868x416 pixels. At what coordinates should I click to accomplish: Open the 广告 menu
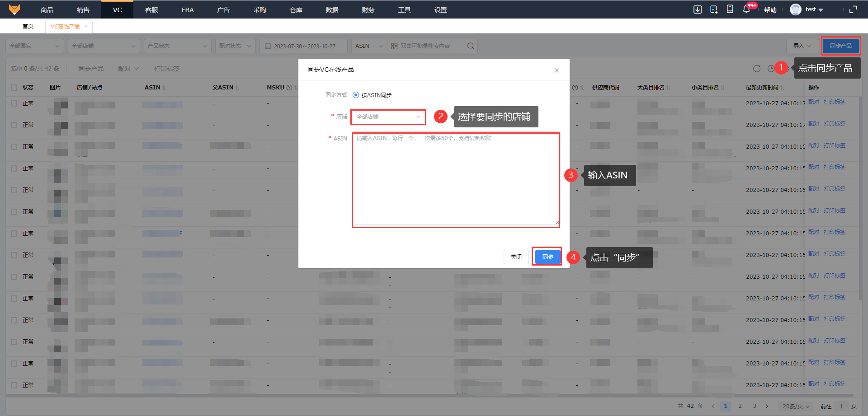point(223,9)
